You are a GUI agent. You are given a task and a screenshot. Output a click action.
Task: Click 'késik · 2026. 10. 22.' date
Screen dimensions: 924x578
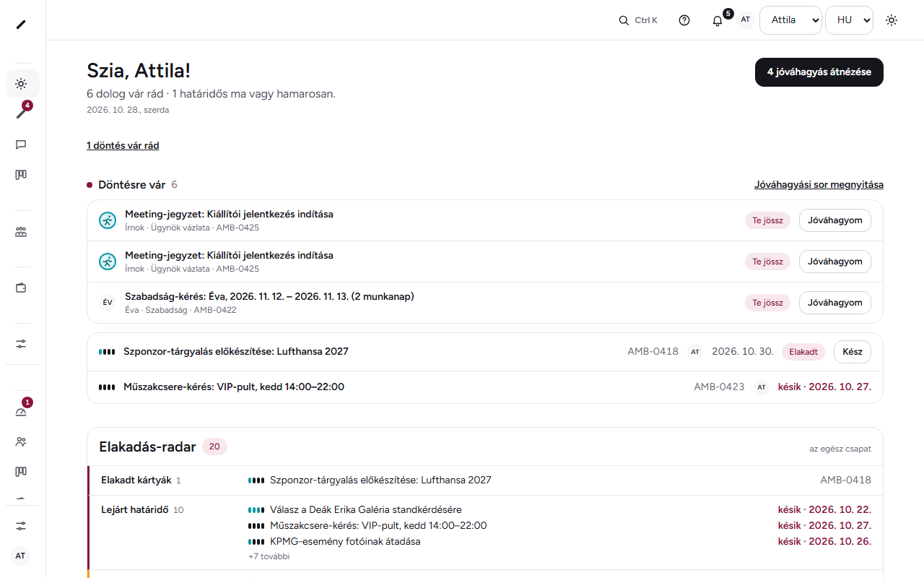pos(824,509)
